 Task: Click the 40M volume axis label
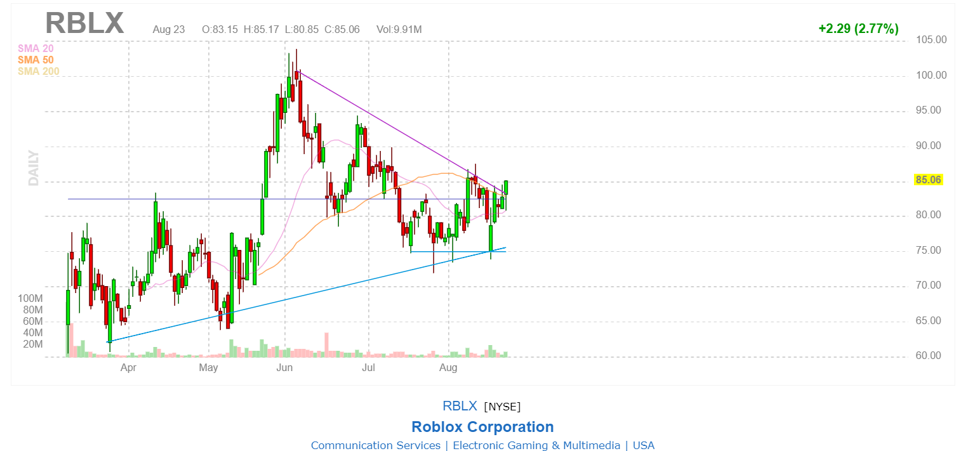point(32,333)
